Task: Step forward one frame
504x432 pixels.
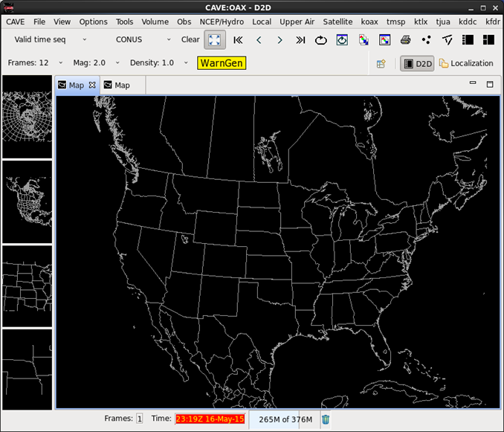Action: [x=280, y=40]
